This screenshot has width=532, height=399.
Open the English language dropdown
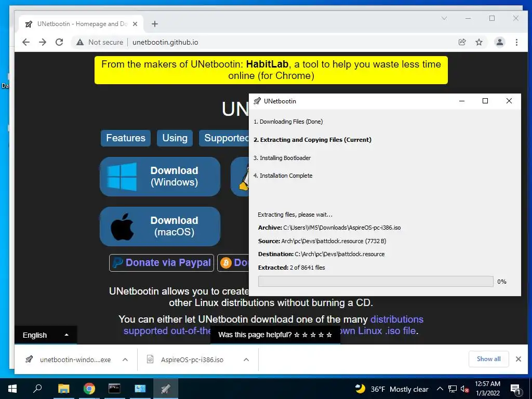tap(46, 335)
